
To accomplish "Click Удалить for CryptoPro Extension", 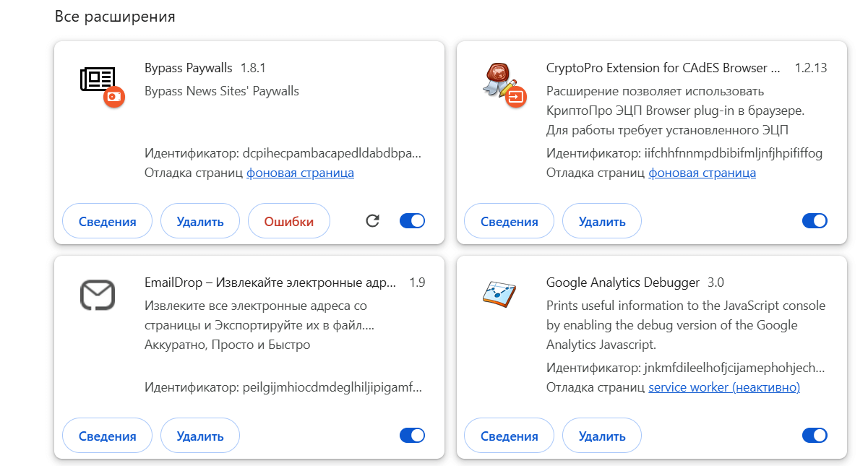I will pyautogui.click(x=602, y=221).
